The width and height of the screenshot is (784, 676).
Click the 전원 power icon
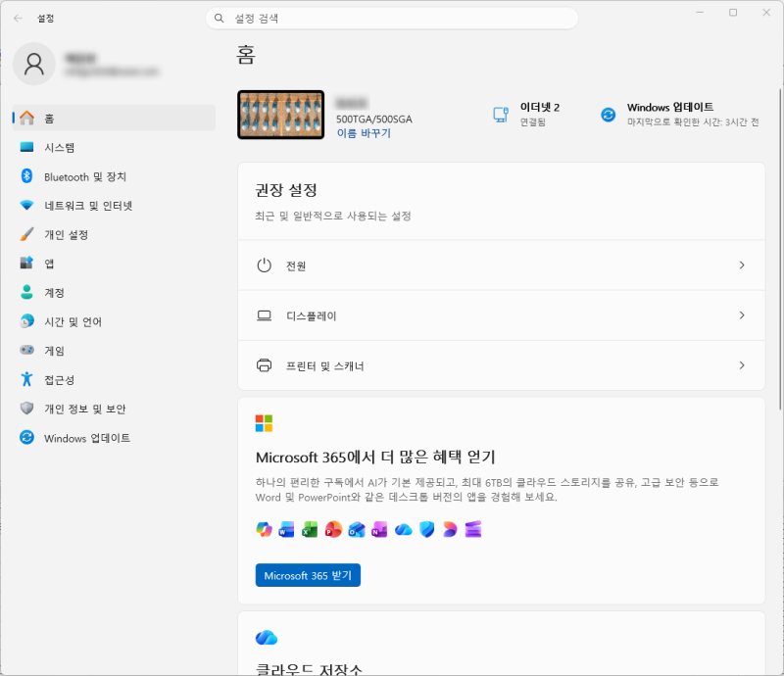tap(264, 265)
